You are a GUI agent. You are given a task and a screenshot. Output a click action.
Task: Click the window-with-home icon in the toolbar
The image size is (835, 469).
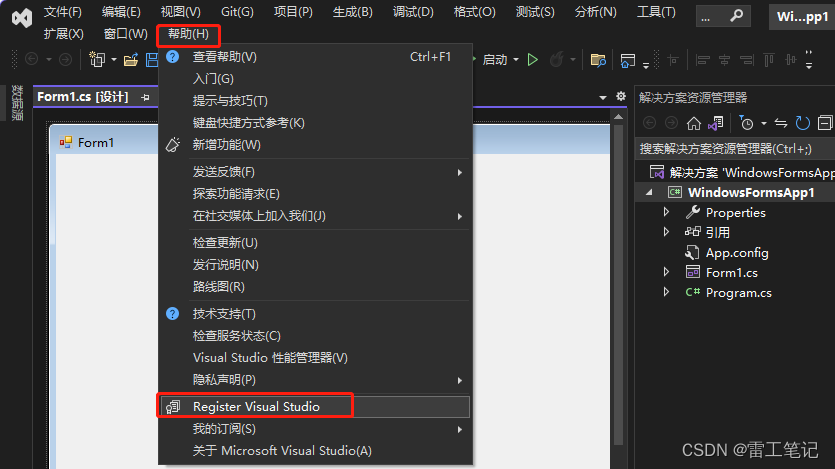tap(628, 60)
